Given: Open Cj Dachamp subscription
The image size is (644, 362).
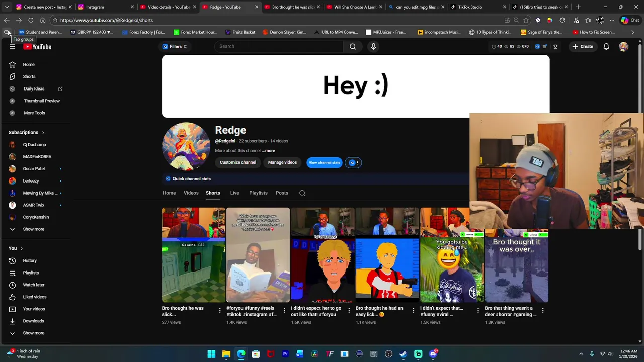Looking at the screenshot, I should pos(35,144).
